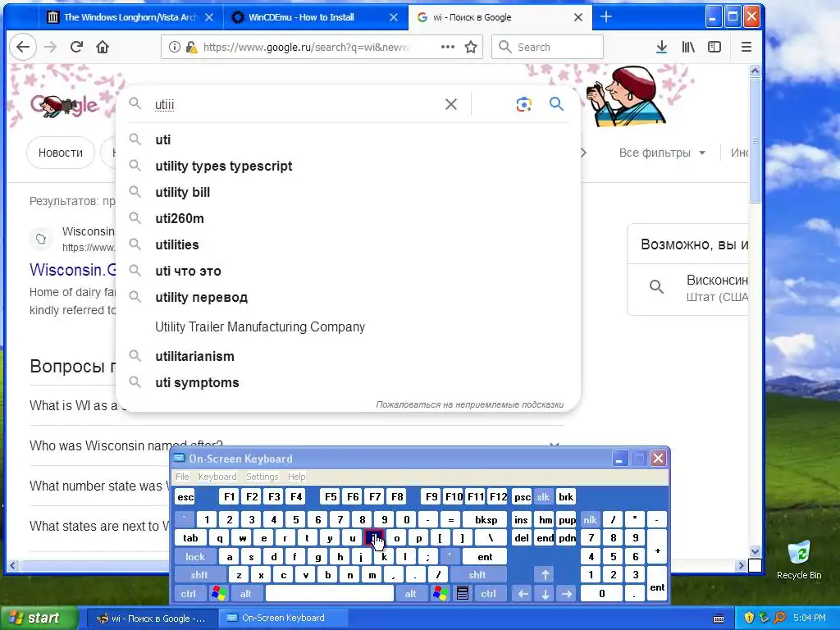Open Keyboard menu in On-Screen Keyboard
The height and width of the screenshot is (630, 840).
[x=217, y=477]
